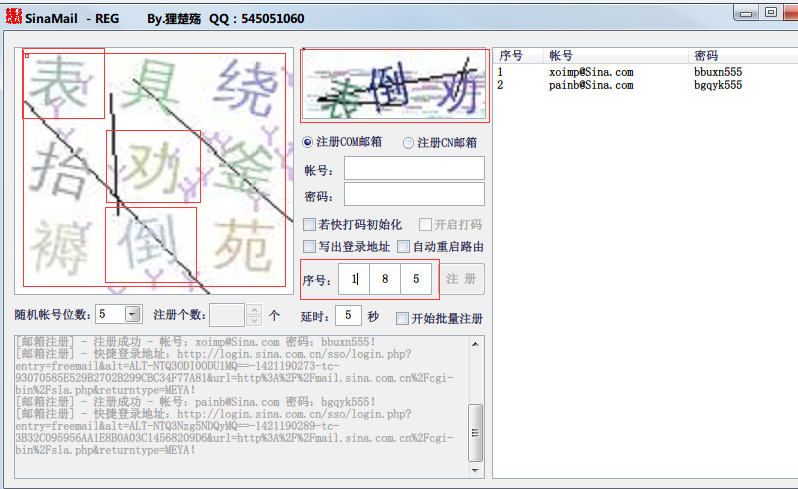Click the second 序号 box containing 8
Image resolution: width=798 pixels, height=489 pixels.
385,279
